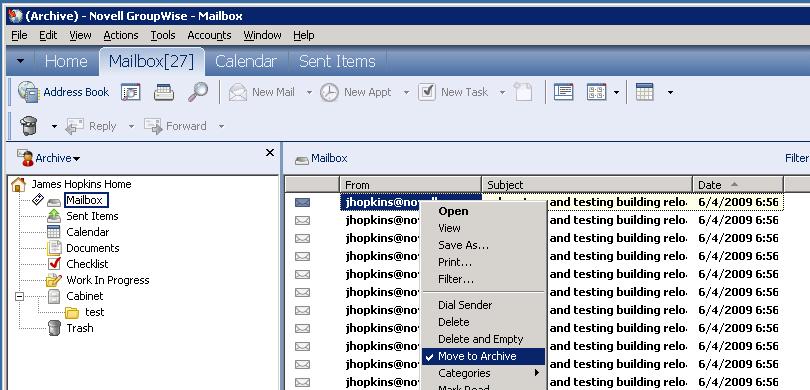This screenshot has width=810, height=390.
Task: Click the magnifying glass Find icon
Action: coord(198,92)
